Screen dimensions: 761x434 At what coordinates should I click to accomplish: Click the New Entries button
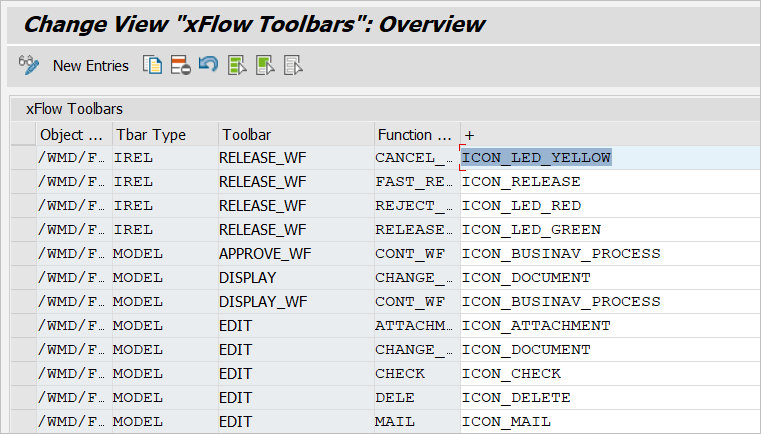pos(90,66)
